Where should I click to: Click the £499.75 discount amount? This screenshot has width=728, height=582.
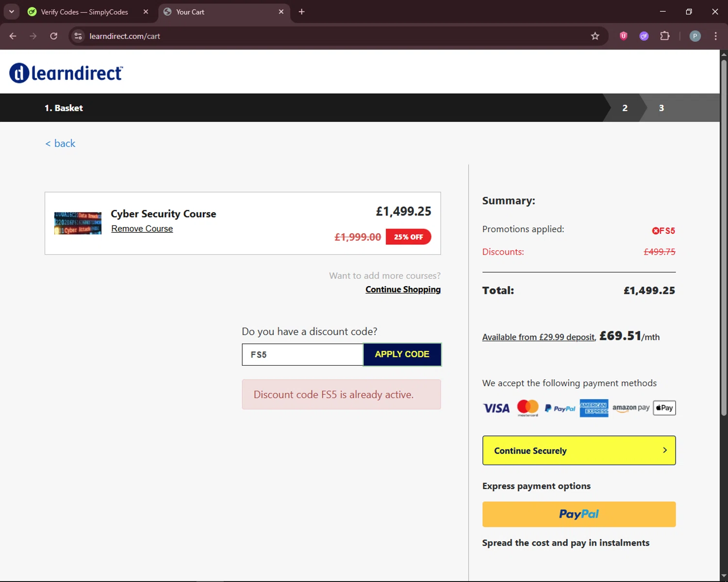point(660,252)
